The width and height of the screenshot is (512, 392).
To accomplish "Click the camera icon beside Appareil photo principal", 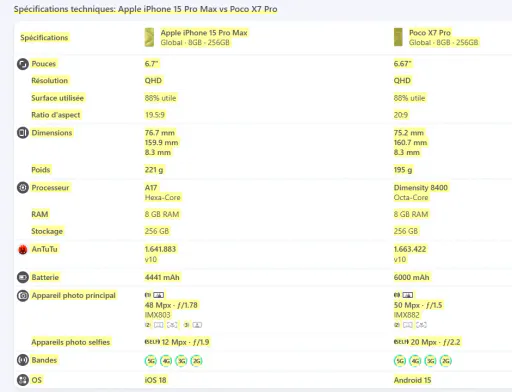I will [x=23, y=296].
